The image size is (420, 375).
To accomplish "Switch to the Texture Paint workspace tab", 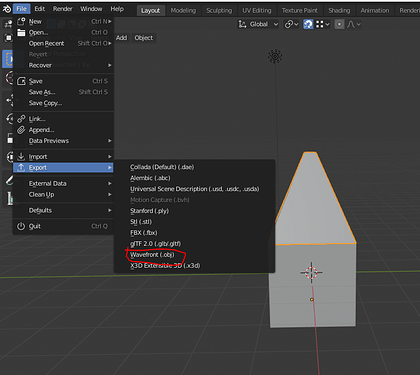I will pos(300,11).
